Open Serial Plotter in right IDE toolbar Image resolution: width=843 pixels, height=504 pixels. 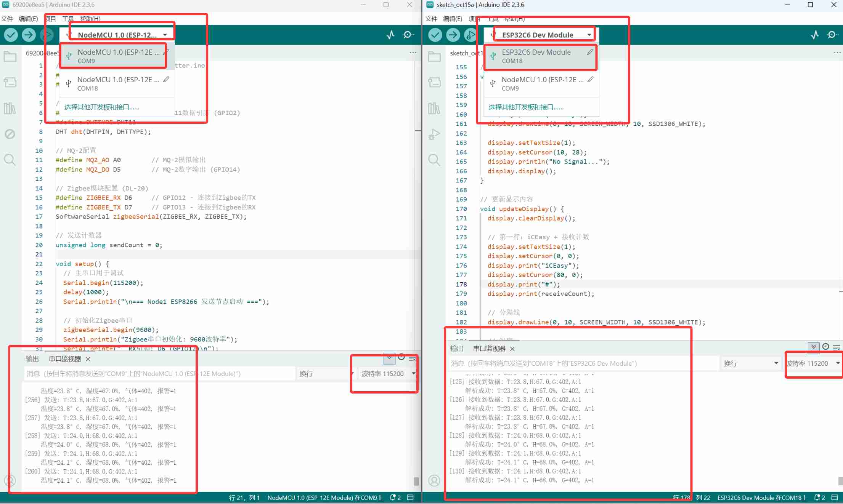815,35
